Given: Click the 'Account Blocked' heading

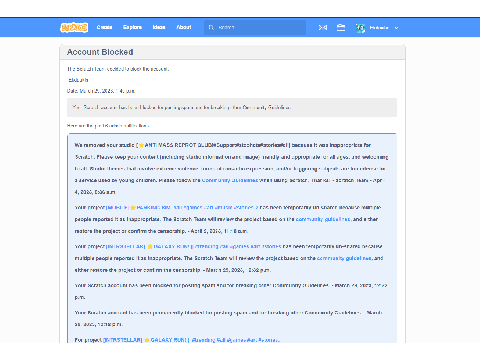Looking at the screenshot, I should (100, 52).
